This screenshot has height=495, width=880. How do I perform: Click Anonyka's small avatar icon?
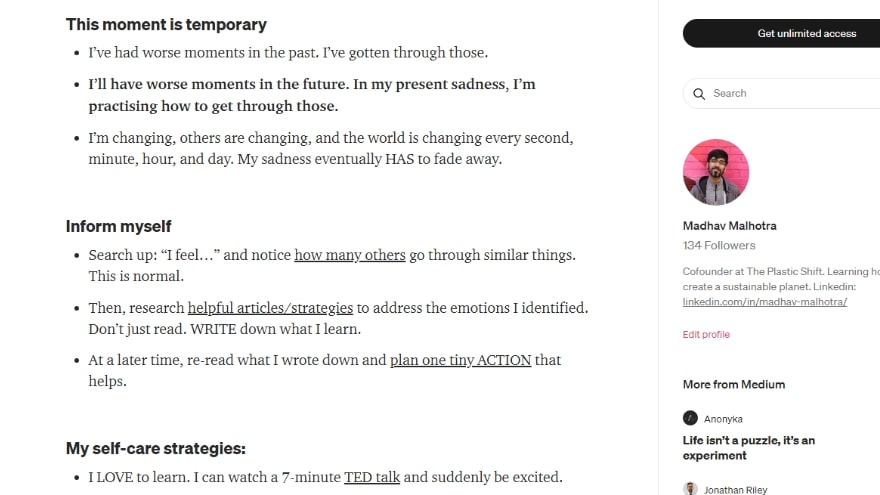point(690,418)
